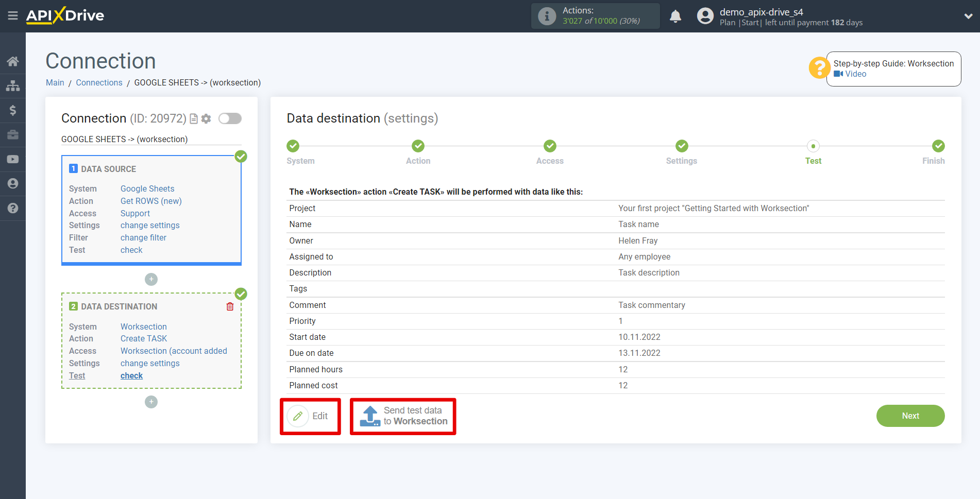Click the DATA SOURCE block header
Viewport: 980px width, 499px height.
click(103, 169)
